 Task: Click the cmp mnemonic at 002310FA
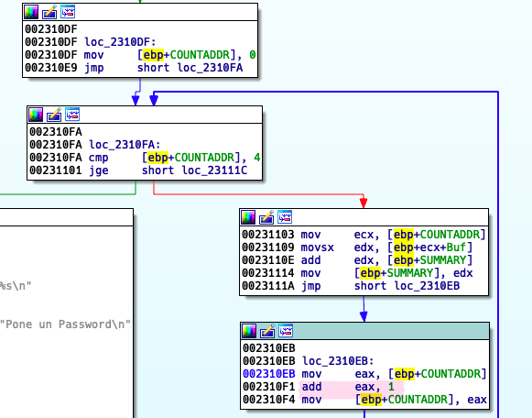click(x=98, y=158)
